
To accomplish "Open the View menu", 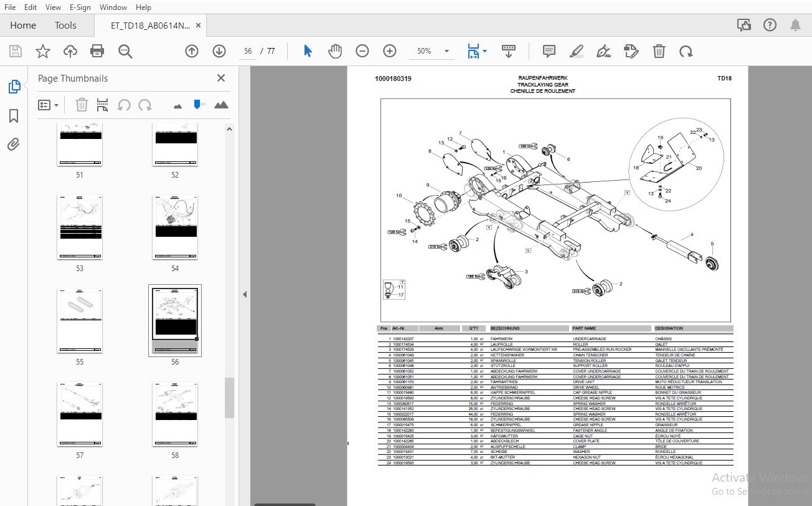I will click(x=53, y=7).
